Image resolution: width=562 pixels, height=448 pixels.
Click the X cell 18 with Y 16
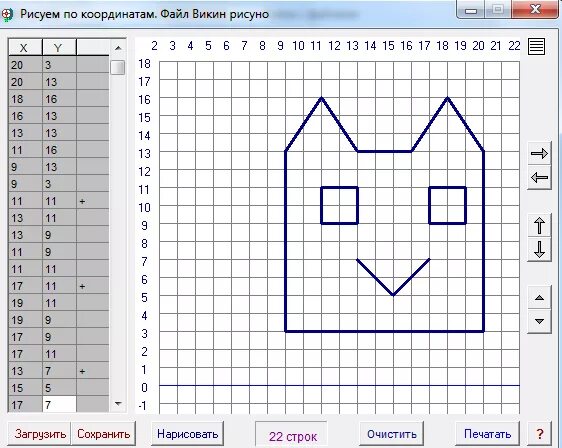pos(25,99)
